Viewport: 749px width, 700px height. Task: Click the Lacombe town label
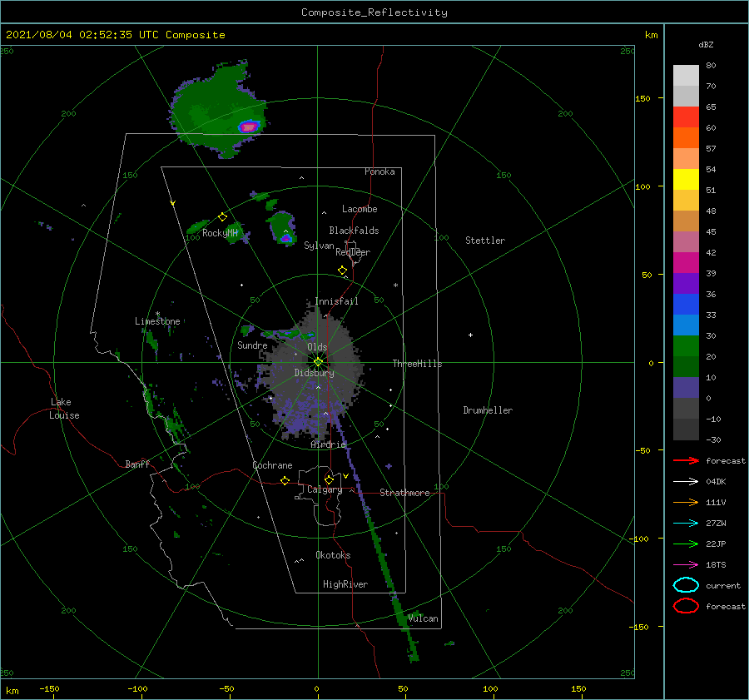pyautogui.click(x=360, y=209)
